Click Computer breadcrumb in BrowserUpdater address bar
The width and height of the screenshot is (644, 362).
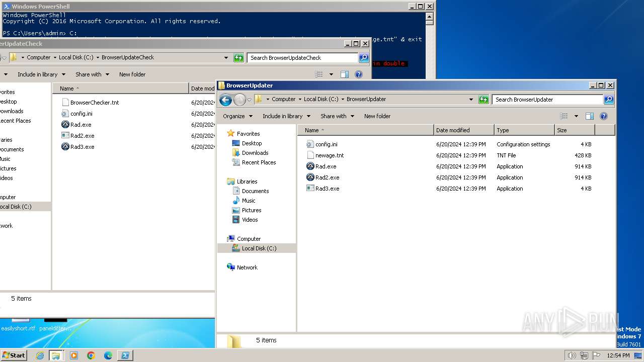click(284, 100)
